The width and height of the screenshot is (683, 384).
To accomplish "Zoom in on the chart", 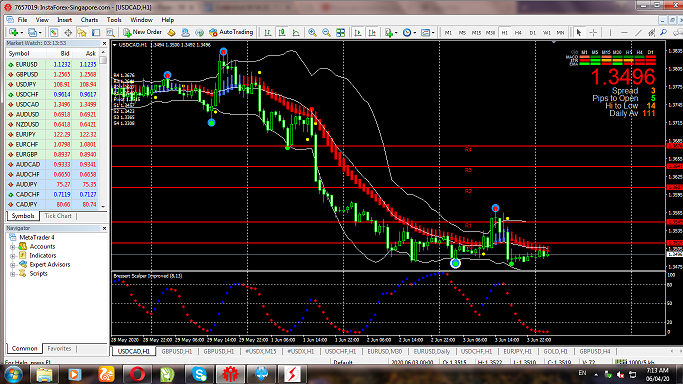I will 312,33.
